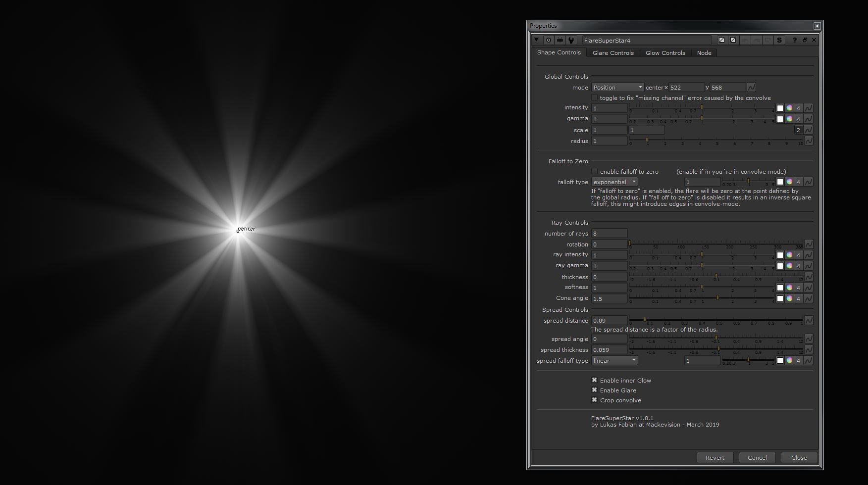The height and width of the screenshot is (485, 868).
Task: Open color wheel picker for intensity
Action: tap(789, 108)
